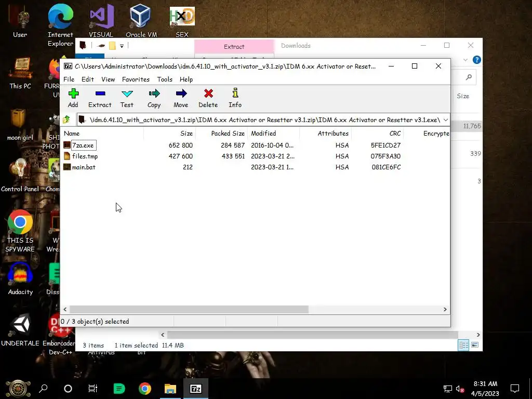Sort by the CRC column header
Viewport: 532px width, 399px height.
pyautogui.click(x=377, y=134)
